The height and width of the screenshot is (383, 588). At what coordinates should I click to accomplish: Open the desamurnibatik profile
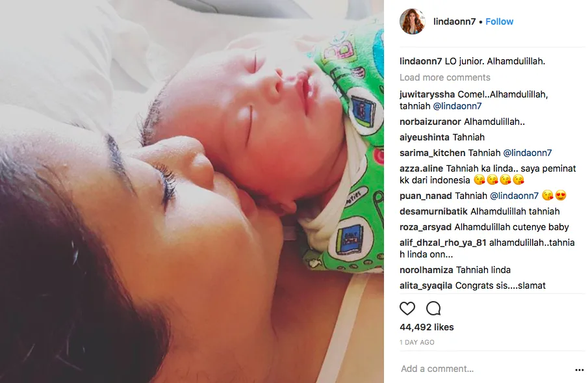point(433,211)
